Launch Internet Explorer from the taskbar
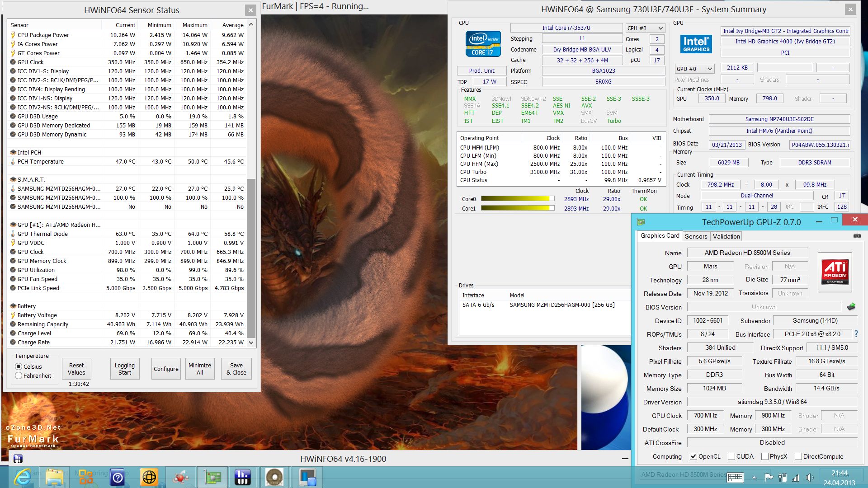The height and width of the screenshot is (488, 868). (x=23, y=477)
